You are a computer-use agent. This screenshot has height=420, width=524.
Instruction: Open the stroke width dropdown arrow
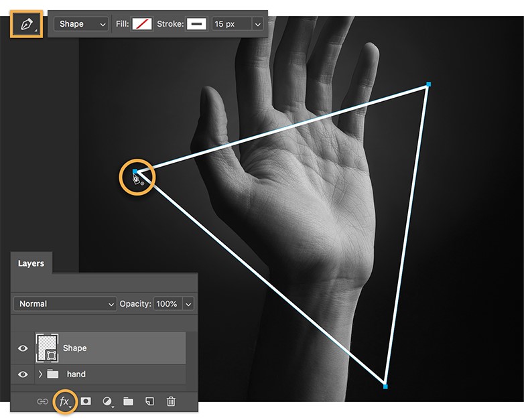[257, 24]
